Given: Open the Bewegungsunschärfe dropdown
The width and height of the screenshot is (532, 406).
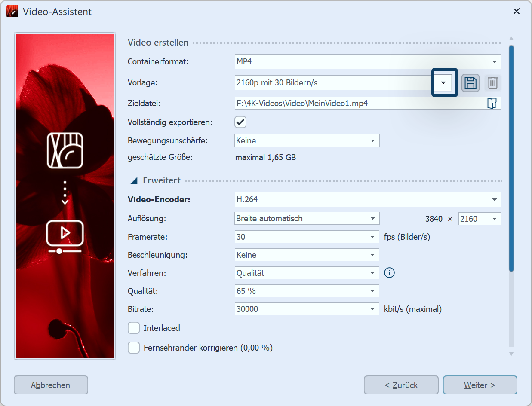Looking at the screenshot, I should coord(307,140).
